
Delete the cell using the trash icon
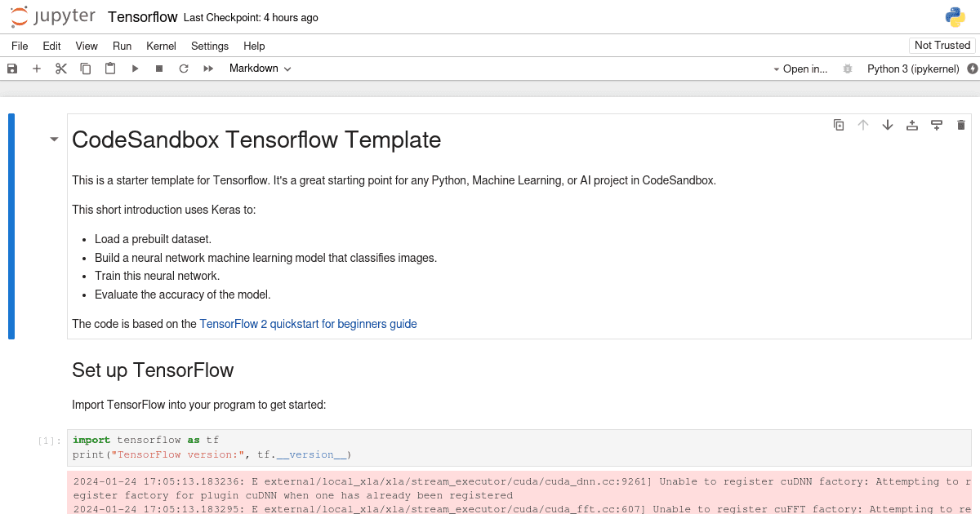coord(960,125)
